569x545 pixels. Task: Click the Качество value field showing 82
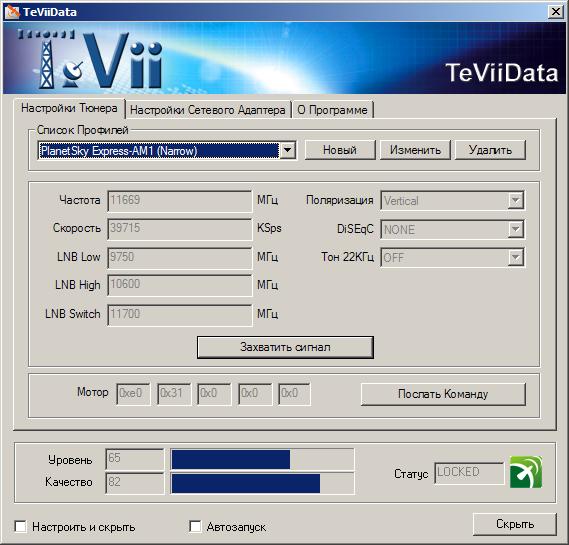point(135,483)
